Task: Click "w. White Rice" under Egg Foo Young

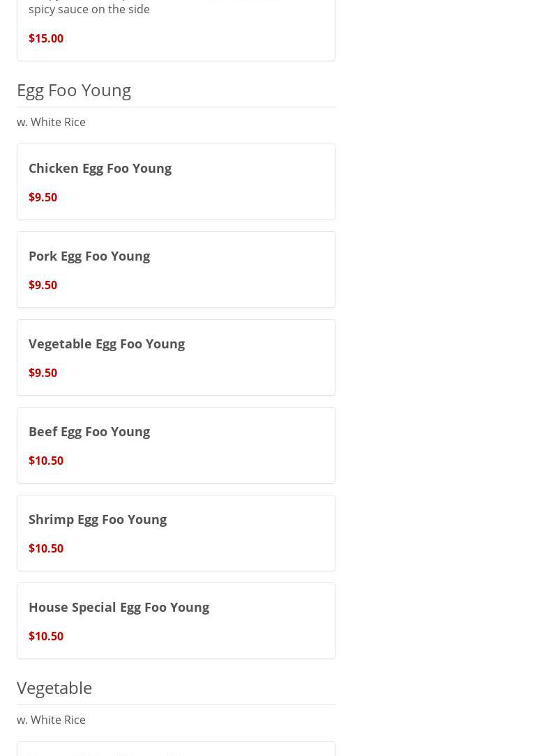Action: click(51, 122)
